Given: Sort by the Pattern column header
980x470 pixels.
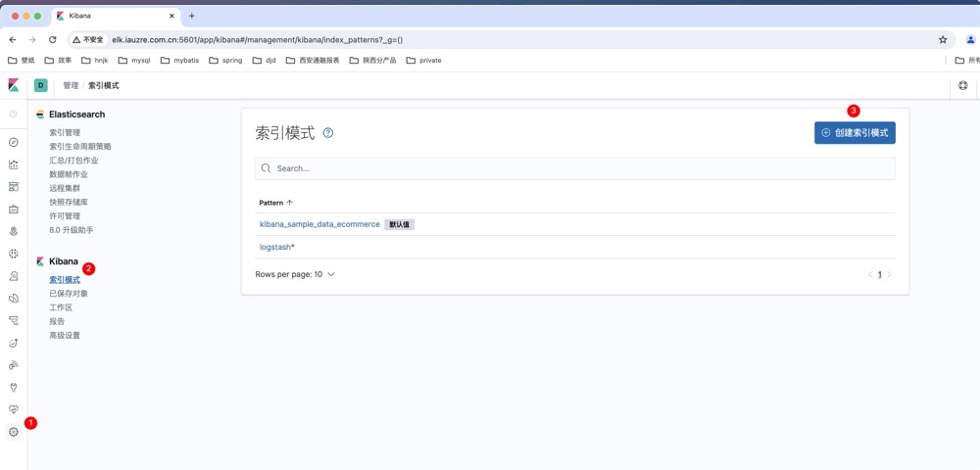Looking at the screenshot, I should point(275,203).
